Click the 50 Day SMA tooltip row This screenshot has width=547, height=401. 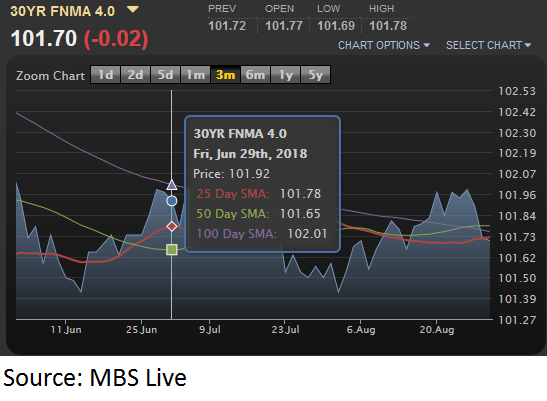258,214
